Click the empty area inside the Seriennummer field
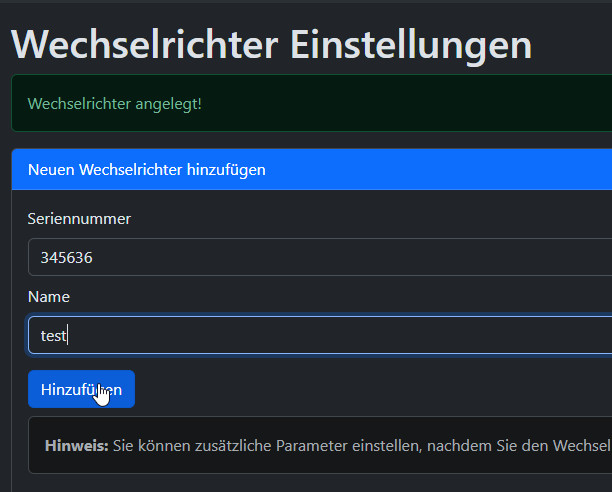 coord(400,257)
